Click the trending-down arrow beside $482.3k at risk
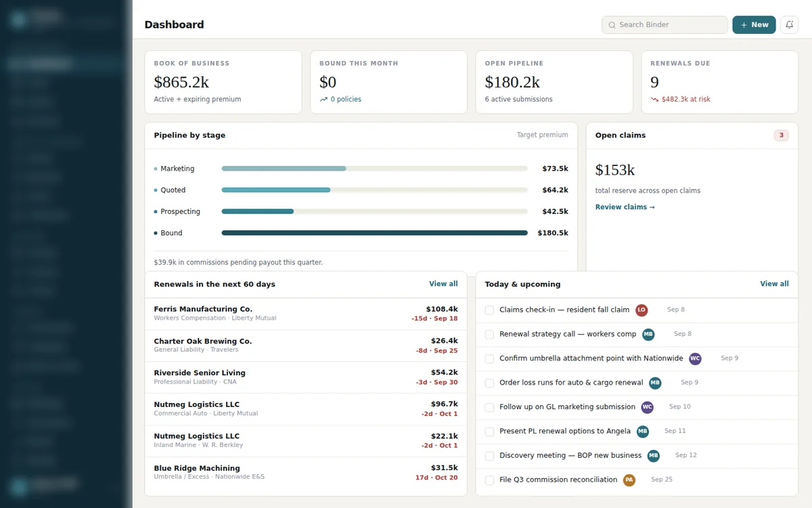This screenshot has width=812, height=508. [x=654, y=100]
